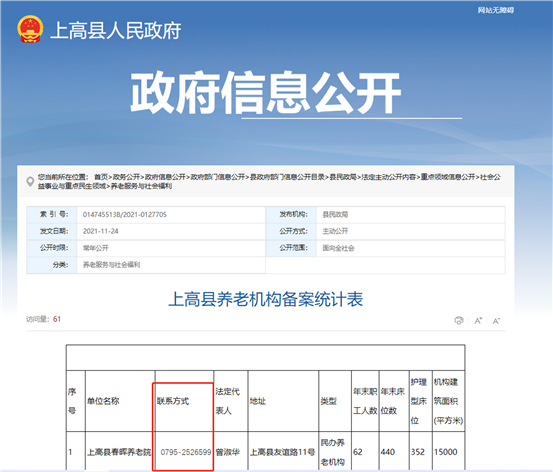Image resolution: width=553 pixels, height=472 pixels.
Task: Increase font size with A+ icon
Action: (478, 321)
